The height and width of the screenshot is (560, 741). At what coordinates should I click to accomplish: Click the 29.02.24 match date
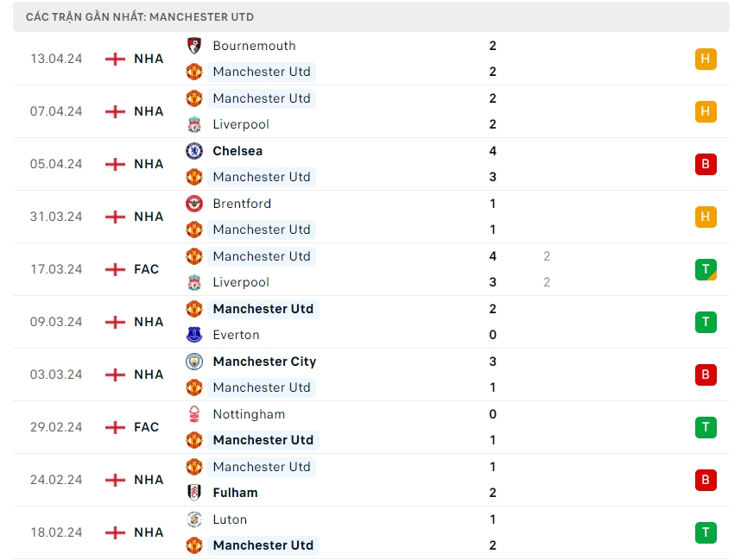pos(56,427)
